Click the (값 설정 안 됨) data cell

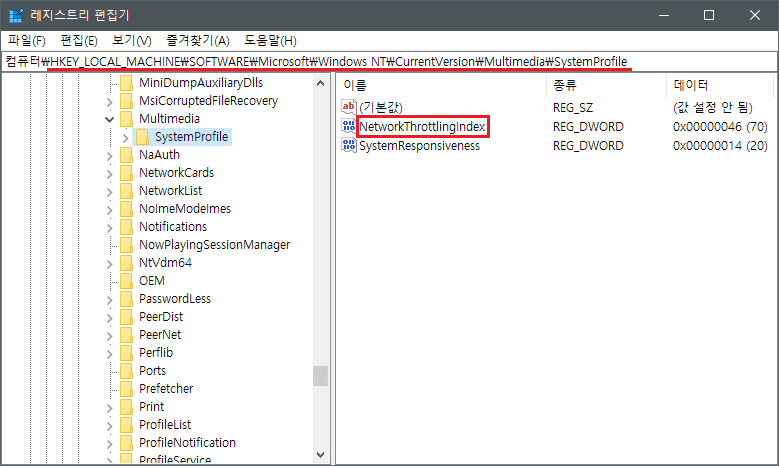pyautogui.click(x=713, y=107)
